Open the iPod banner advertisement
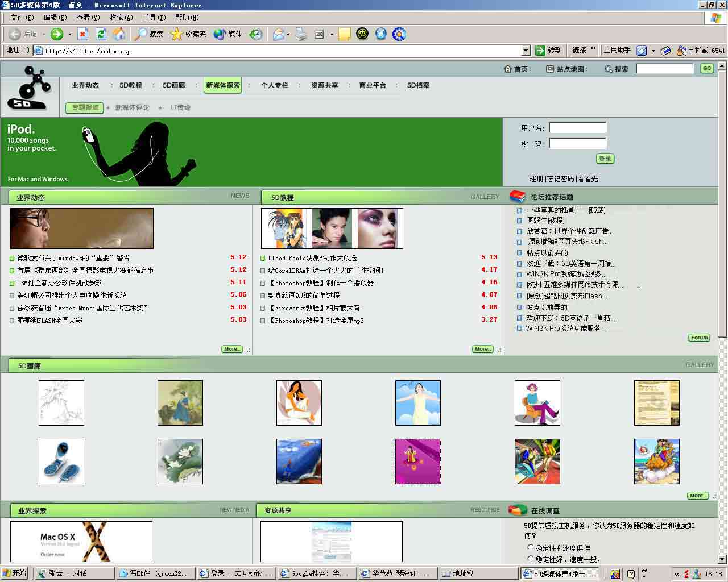 [251, 152]
